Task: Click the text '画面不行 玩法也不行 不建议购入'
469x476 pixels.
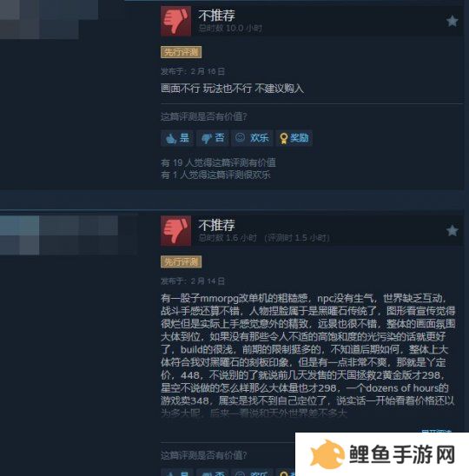Action: (x=232, y=89)
